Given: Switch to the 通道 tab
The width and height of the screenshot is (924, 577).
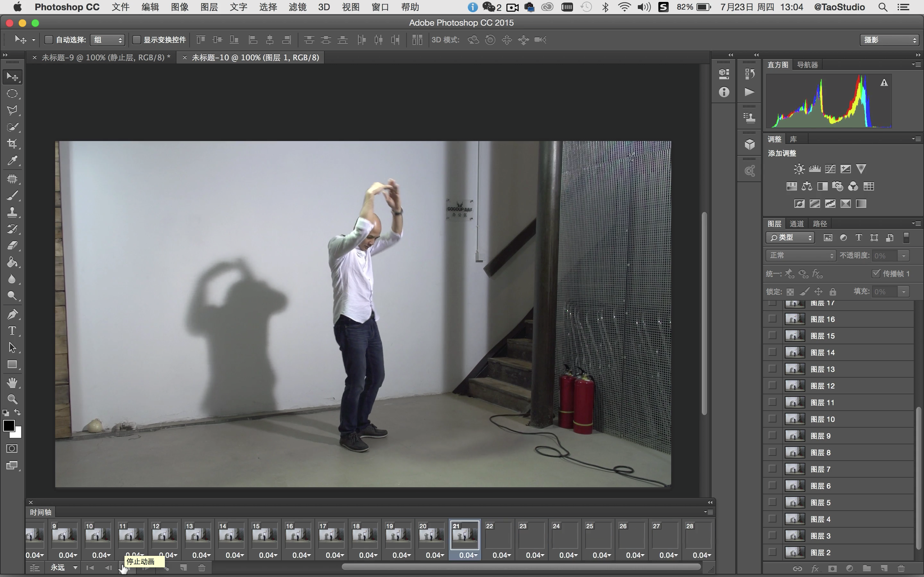Looking at the screenshot, I should coord(797,224).
